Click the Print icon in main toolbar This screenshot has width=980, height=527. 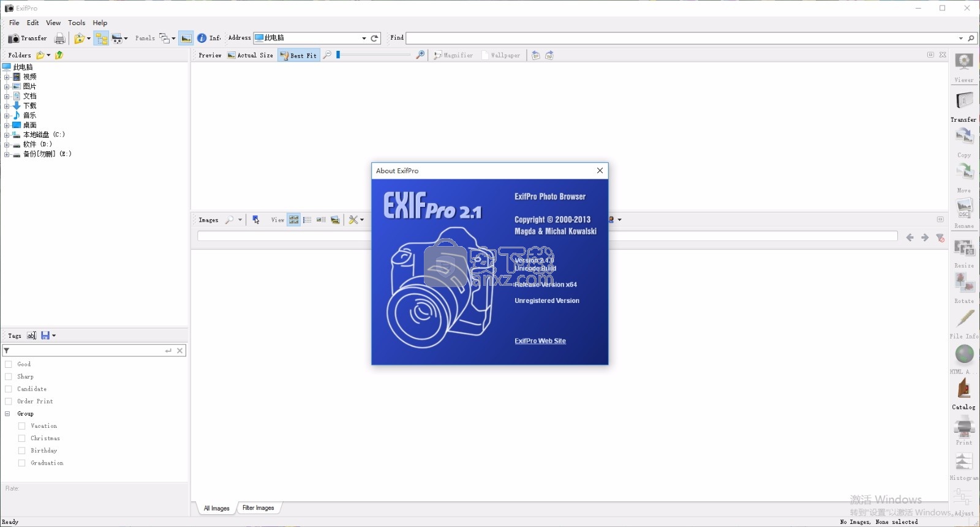click(x=59, y=39)
